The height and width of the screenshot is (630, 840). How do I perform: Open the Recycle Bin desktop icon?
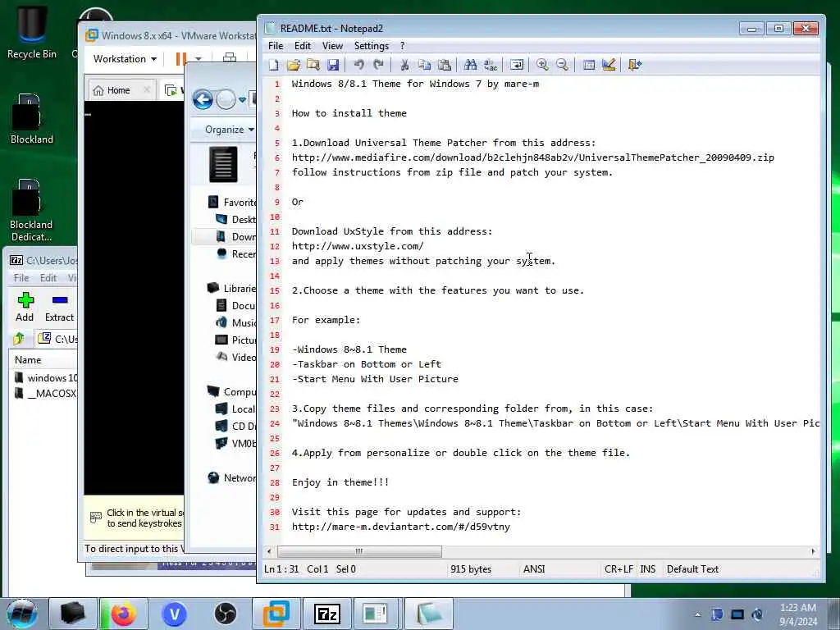(x=32, y=33)
